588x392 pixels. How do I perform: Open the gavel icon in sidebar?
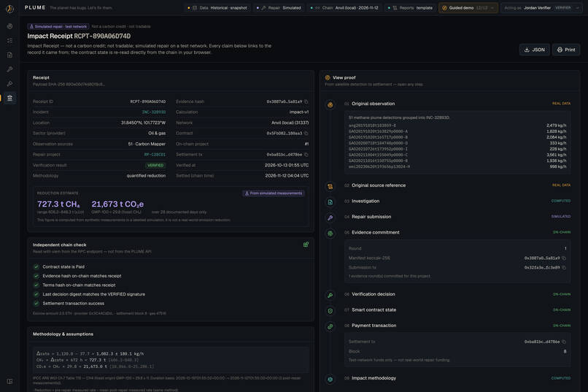click(x=9, y=84)
